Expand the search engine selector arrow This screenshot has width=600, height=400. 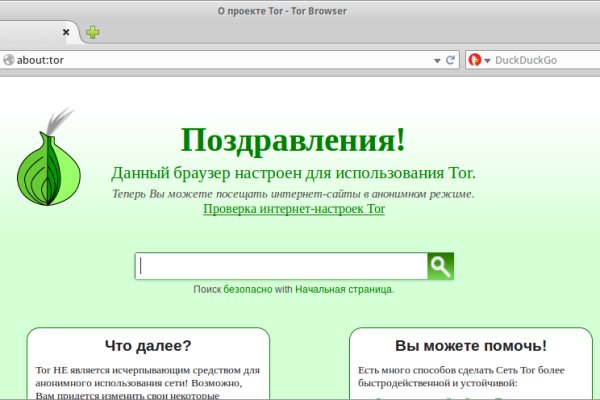coord(487,60)
